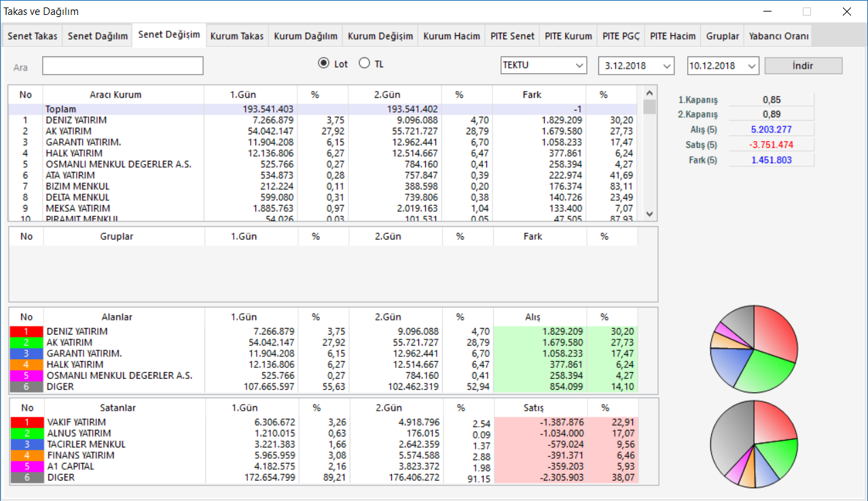868x501 pixels.
Task: Click ALNUS YATIRIM in Satanlar table
Action: [79, 434]
